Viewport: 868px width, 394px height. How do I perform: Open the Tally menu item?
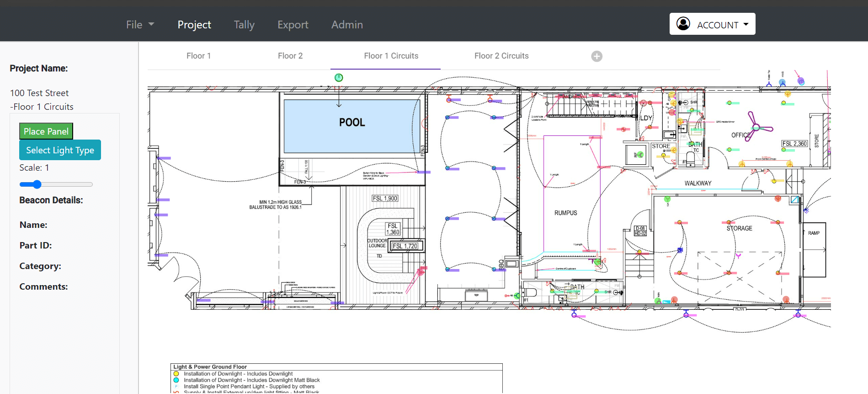[244, 25]
